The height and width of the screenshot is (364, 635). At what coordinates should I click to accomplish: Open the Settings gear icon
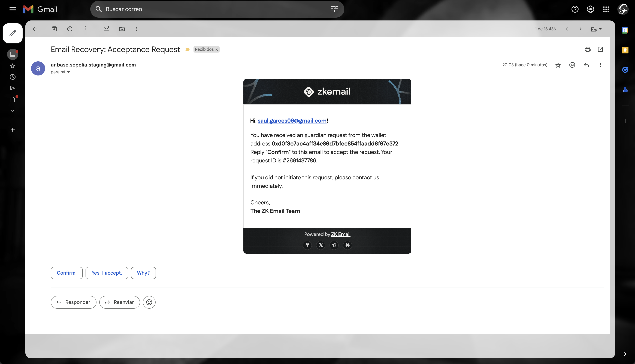(x=590, y=9)
